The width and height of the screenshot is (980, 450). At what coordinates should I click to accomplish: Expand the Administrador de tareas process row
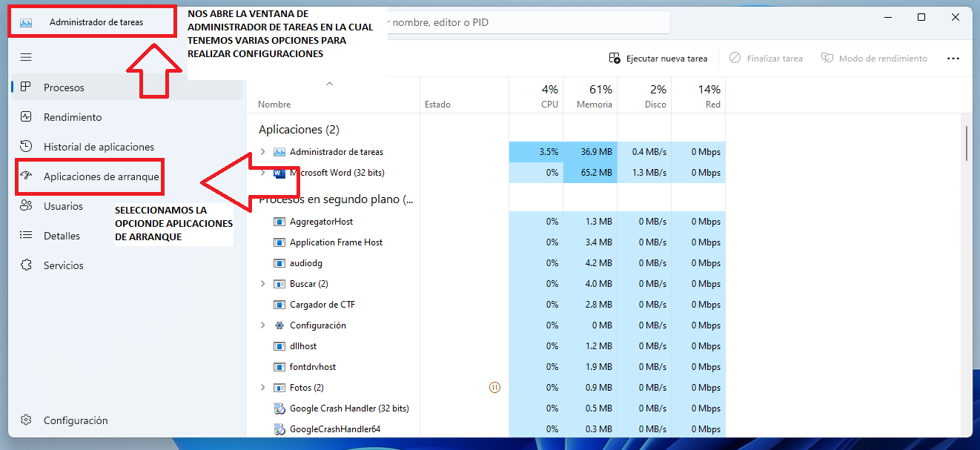[x=262, y=152]
